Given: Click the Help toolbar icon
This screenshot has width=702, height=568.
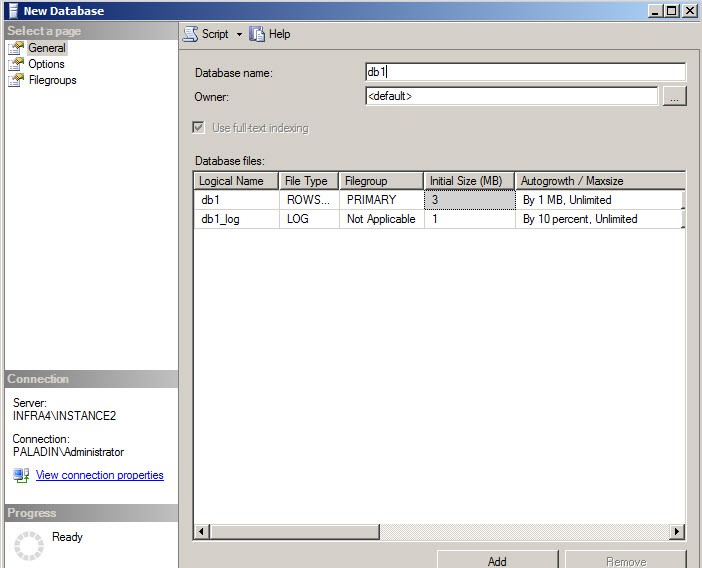Looking at the screenshot, I should coord(257,34).
